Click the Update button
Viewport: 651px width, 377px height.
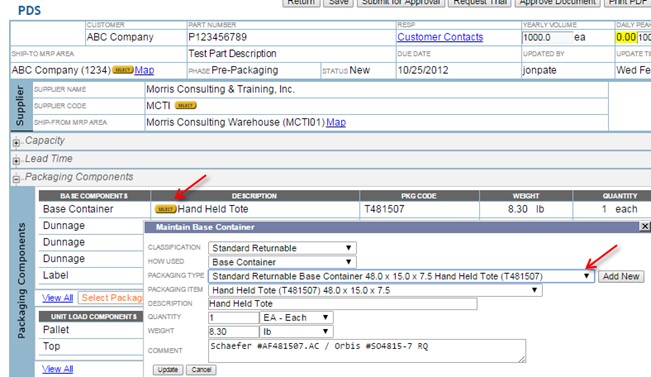coord(168,370)
